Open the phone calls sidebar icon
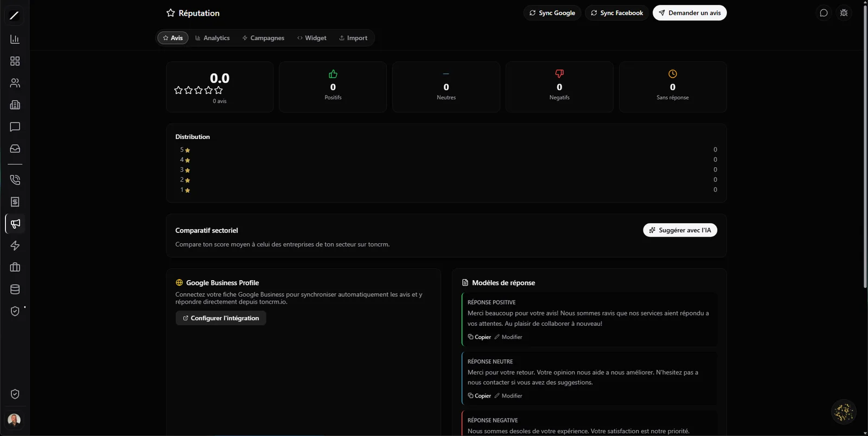 tap(15, 180)
